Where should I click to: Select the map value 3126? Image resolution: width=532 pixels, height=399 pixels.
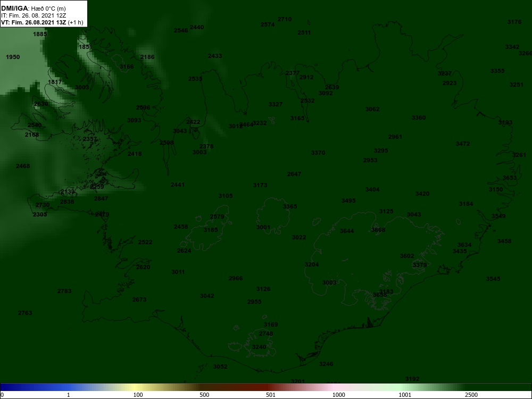click(x=264, y=289)
